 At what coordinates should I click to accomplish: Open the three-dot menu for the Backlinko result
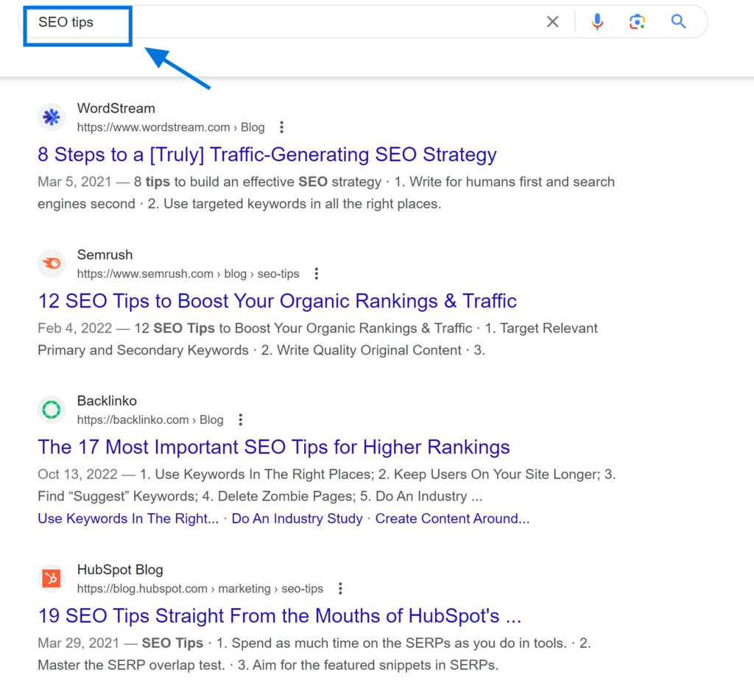pos(241,420)
